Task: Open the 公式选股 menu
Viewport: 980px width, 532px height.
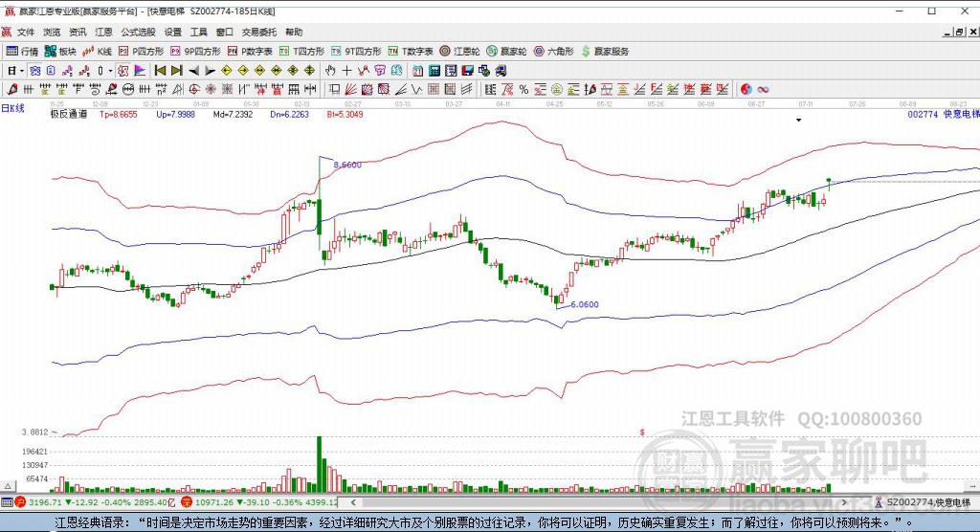Action: click(138, 32)
